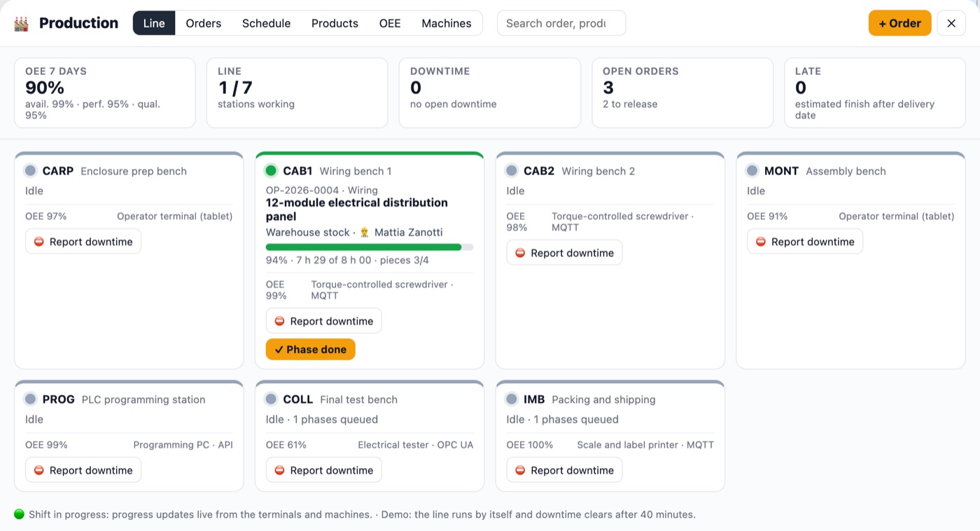
Task: Open the OPEN ORDERS summary card
Action: pos(682,92)
